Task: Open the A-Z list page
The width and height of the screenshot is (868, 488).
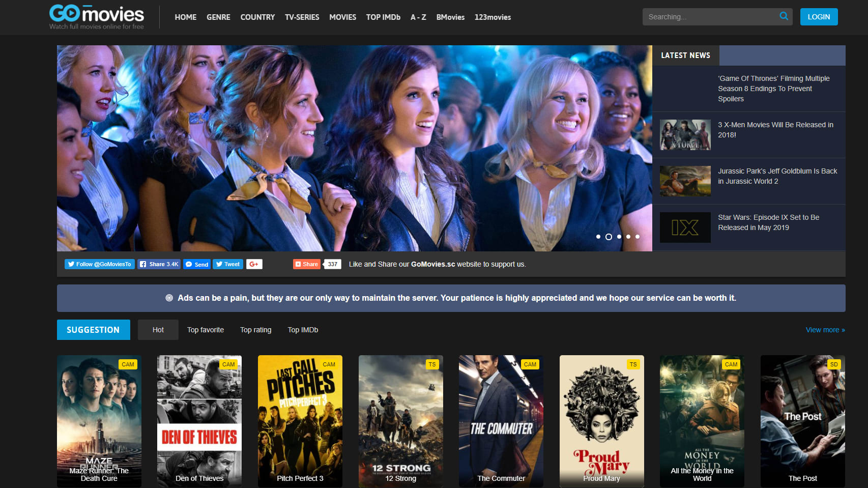Action: (x=418, y=17)
